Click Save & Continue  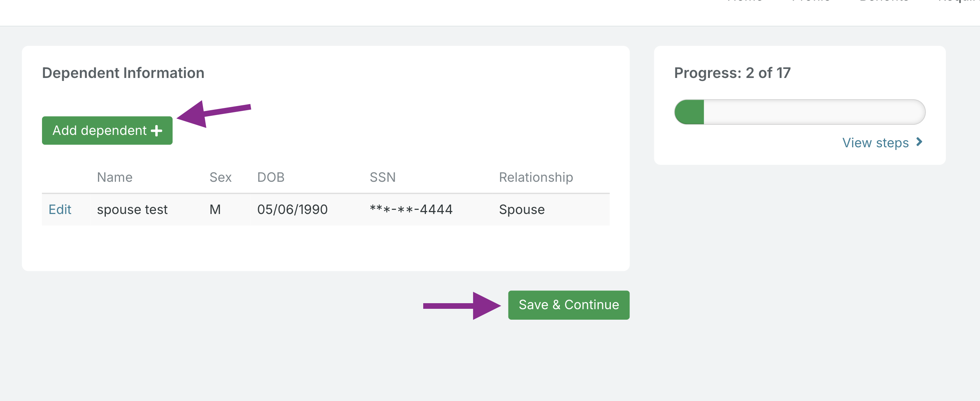tap(568, 305)
